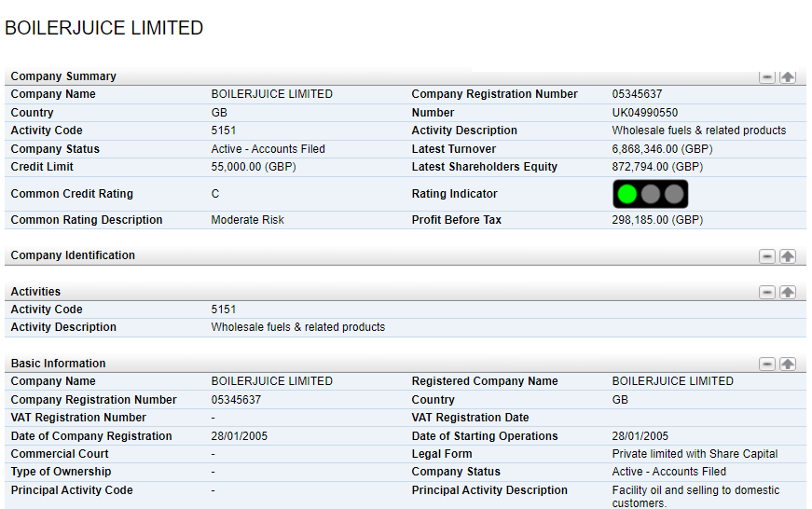Select credit limit value 55,000.00 (GBP)
This screenshot has height=509, width=812.
click(254, 167)
